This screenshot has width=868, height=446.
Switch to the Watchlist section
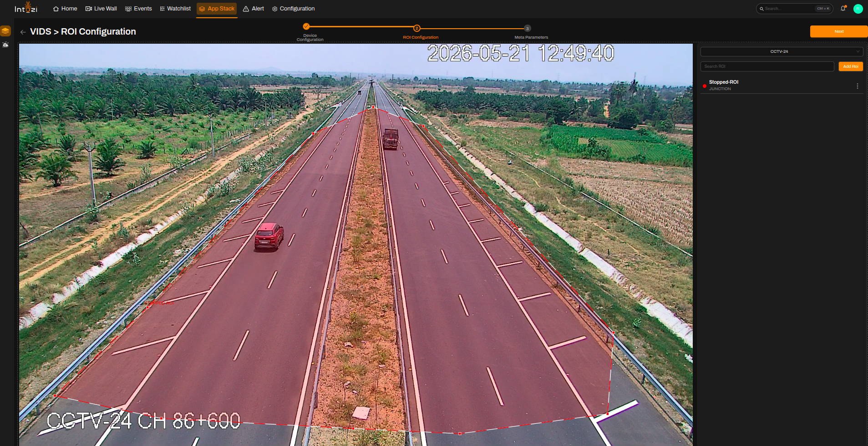175,9
